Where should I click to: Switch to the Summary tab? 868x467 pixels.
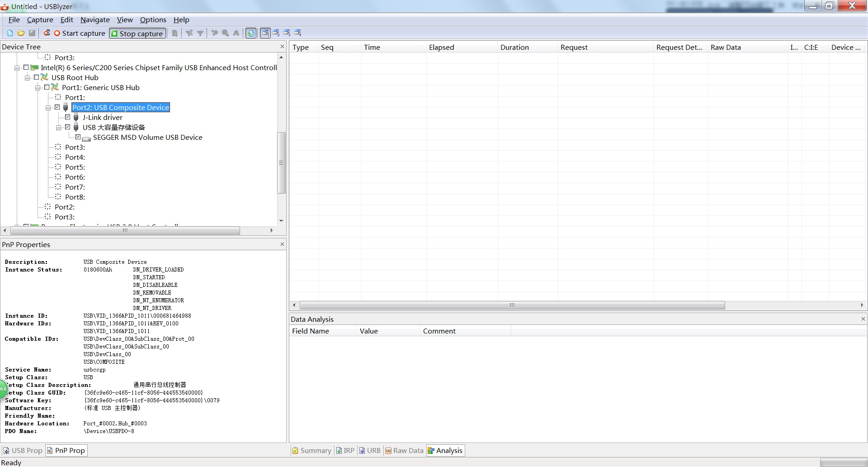(311, 451)
